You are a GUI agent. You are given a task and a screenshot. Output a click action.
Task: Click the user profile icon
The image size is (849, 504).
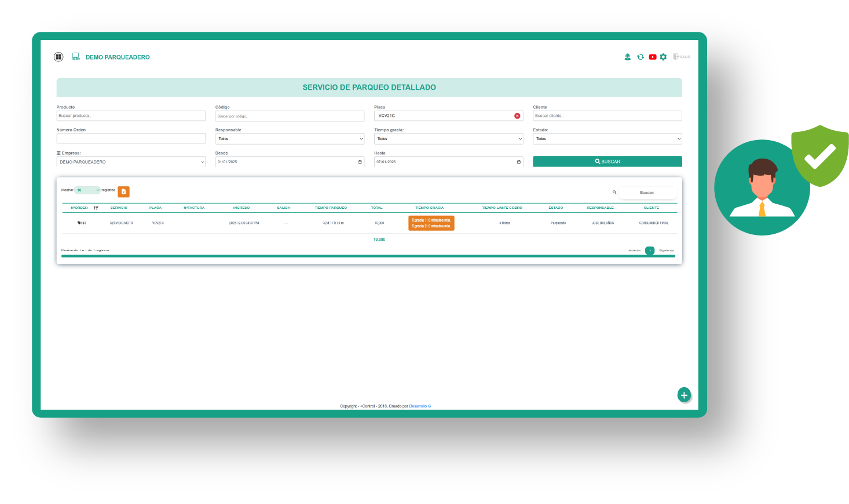[627, 57]
